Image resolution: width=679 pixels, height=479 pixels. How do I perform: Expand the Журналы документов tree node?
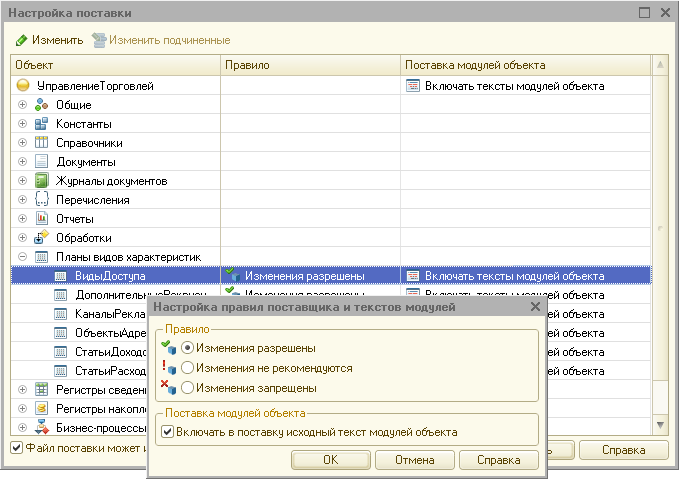pyautogui.click(x=23, y=181)
